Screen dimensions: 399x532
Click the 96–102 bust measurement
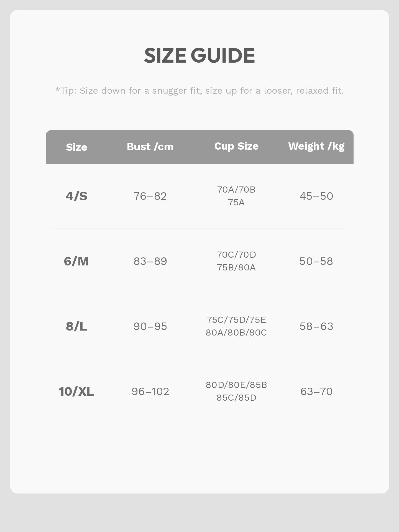[150, 392]
